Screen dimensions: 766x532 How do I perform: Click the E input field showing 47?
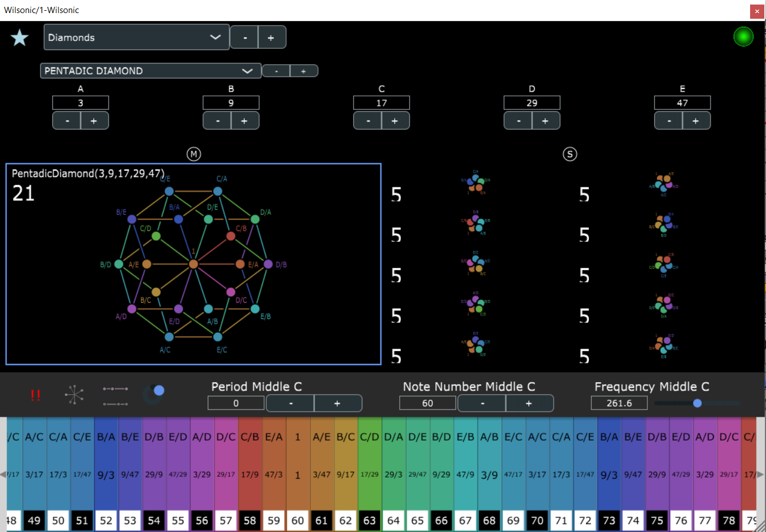tap(683, 103)
